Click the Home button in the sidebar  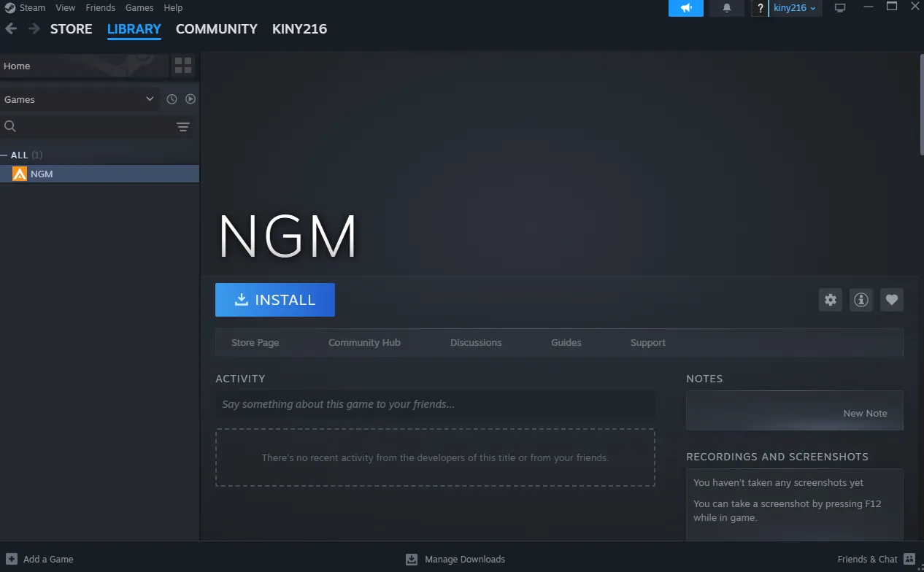pos(84,66)
